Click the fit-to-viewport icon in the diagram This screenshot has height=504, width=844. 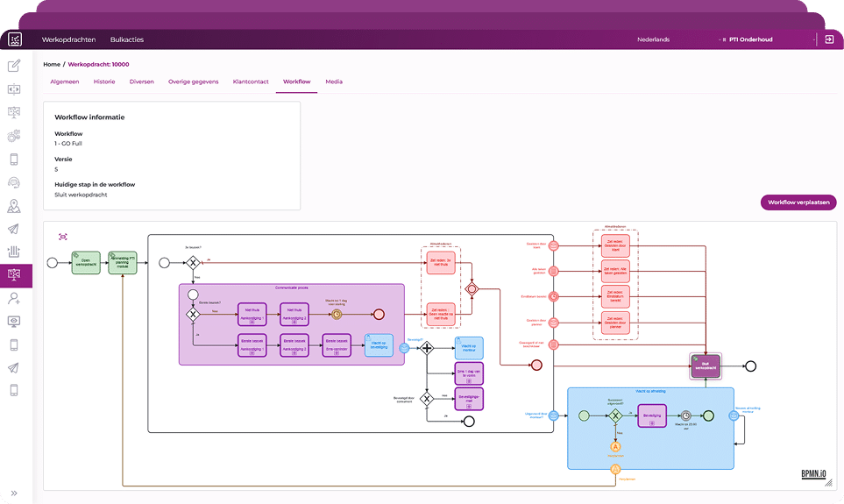(x=63, y=237)
